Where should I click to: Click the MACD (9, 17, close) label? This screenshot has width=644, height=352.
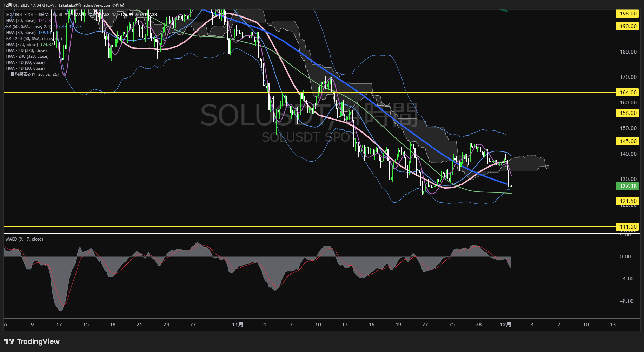pos(25,239)
